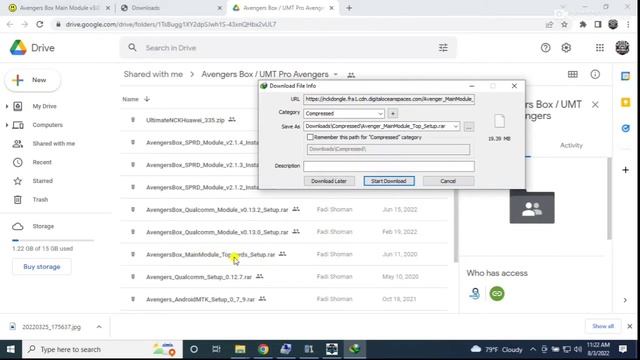Click Start Download button
The image size is (640, 360).
click(x=389, y=181)
